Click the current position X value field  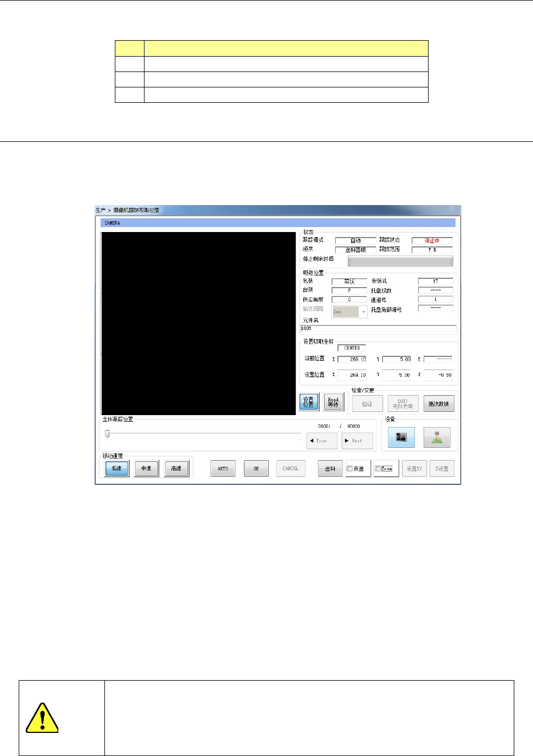(x=352, y=359)
